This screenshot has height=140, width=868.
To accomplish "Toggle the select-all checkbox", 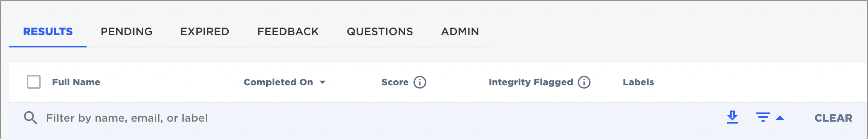I will tap(34, 82).
